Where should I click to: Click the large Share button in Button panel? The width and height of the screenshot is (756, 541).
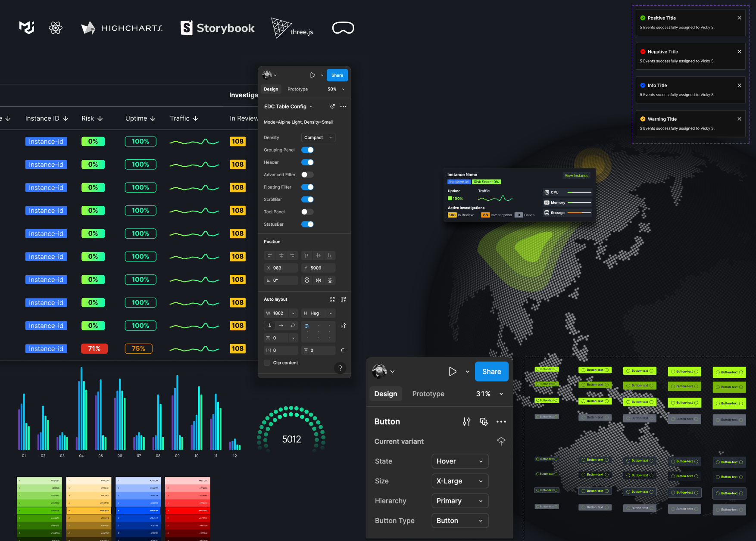[x=492, y=372]
